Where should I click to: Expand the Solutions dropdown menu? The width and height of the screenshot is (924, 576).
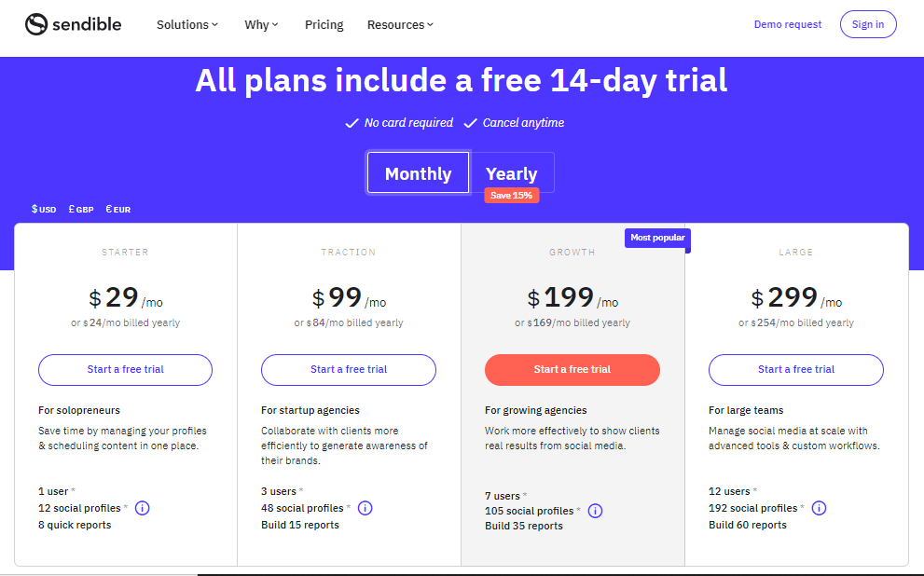[187, 25]
